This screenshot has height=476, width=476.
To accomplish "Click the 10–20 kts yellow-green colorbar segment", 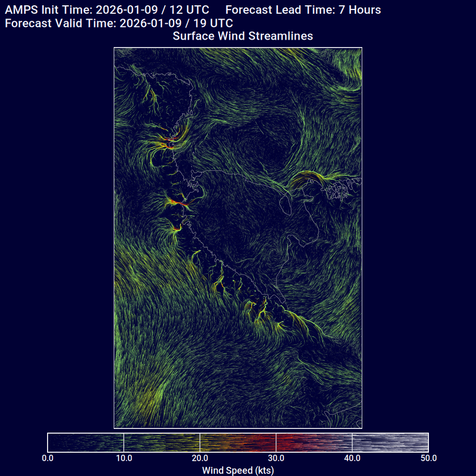I will point(162,443).
